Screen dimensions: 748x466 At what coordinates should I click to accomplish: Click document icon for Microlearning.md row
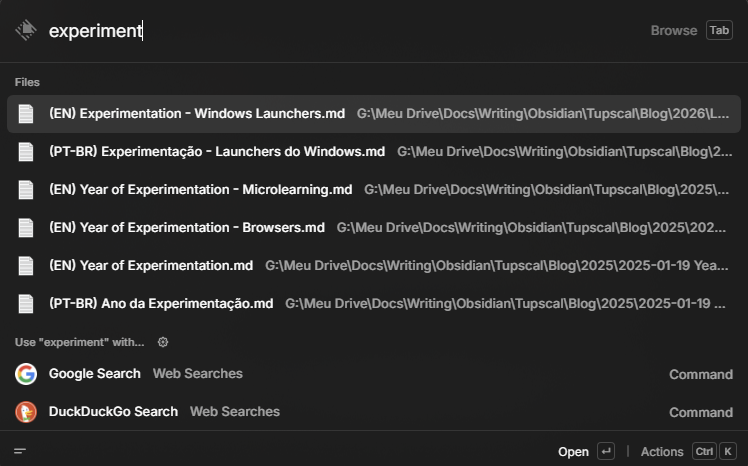tap(26, 190)
